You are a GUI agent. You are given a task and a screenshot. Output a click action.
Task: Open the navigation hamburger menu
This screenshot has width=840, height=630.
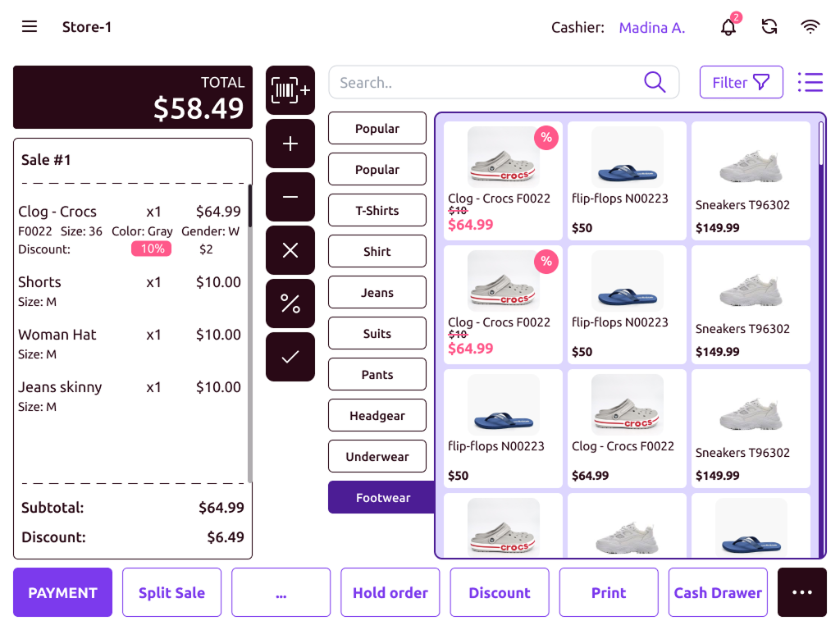[30, 26]
